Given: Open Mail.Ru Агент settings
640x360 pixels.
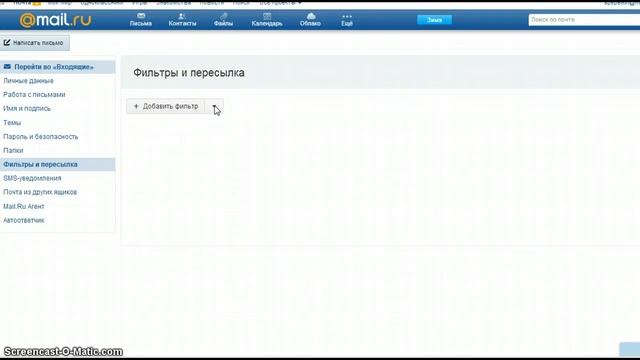Looking at the screenshot, I should (x=24, y=207).
